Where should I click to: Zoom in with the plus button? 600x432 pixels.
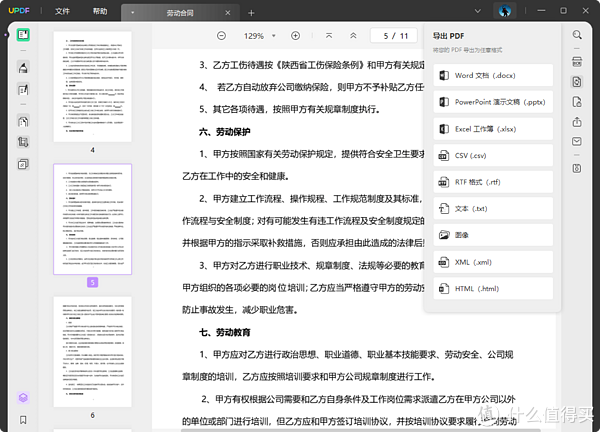click(297, 36)
